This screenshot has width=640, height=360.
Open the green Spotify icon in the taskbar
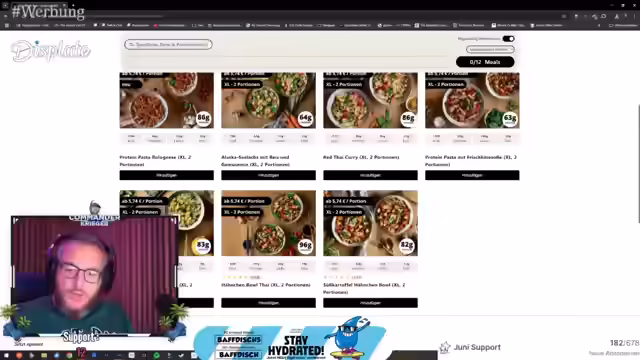156,356
